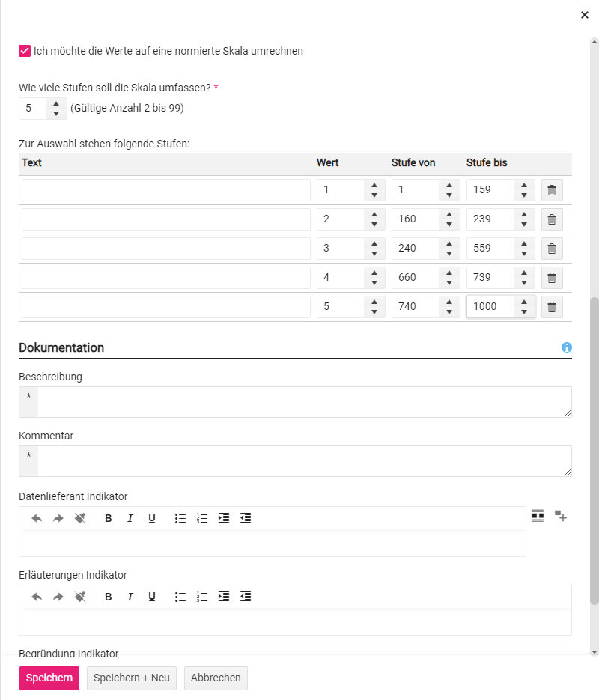Click Speichern + Neu button
Image resolution: width=599 pixels, height=700 pixels.
click(x=132, y=678)
